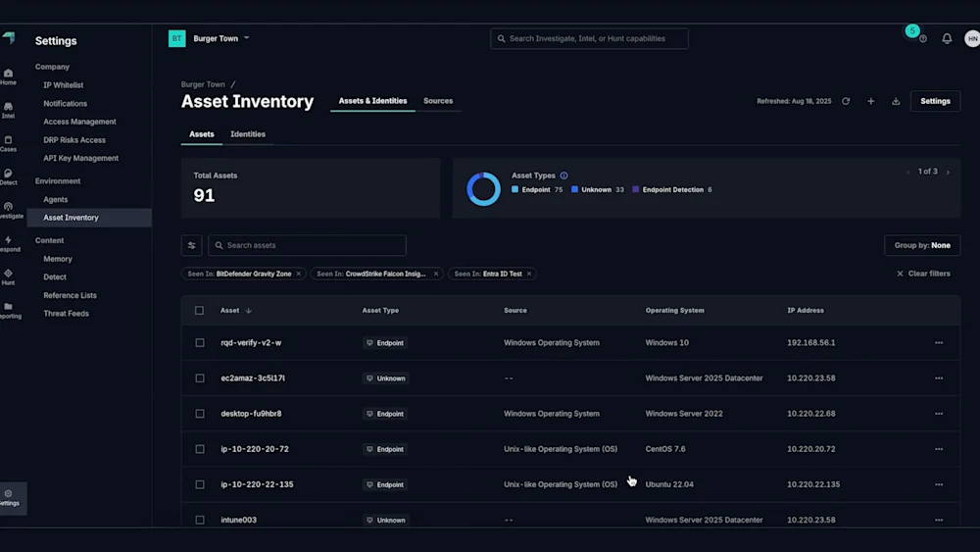The width and height of the screenshot is (980, 552).
Task: Select the ip-10-220-20-72 row checkbox
Action: click(200, 449)
